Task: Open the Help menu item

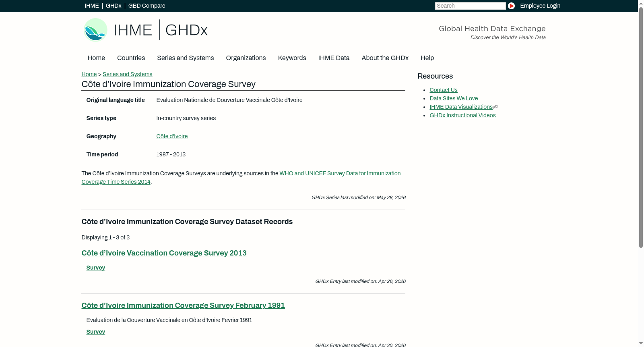Action: click(427, 58)
